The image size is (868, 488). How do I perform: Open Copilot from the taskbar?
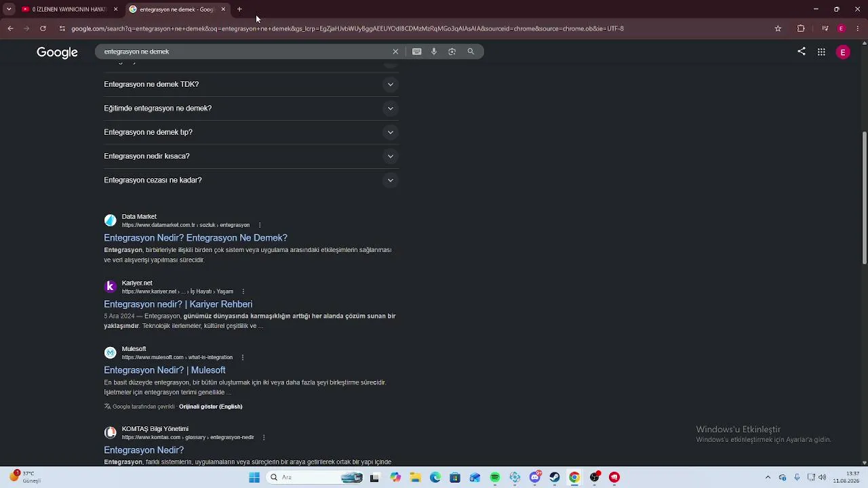click(395, 477)
